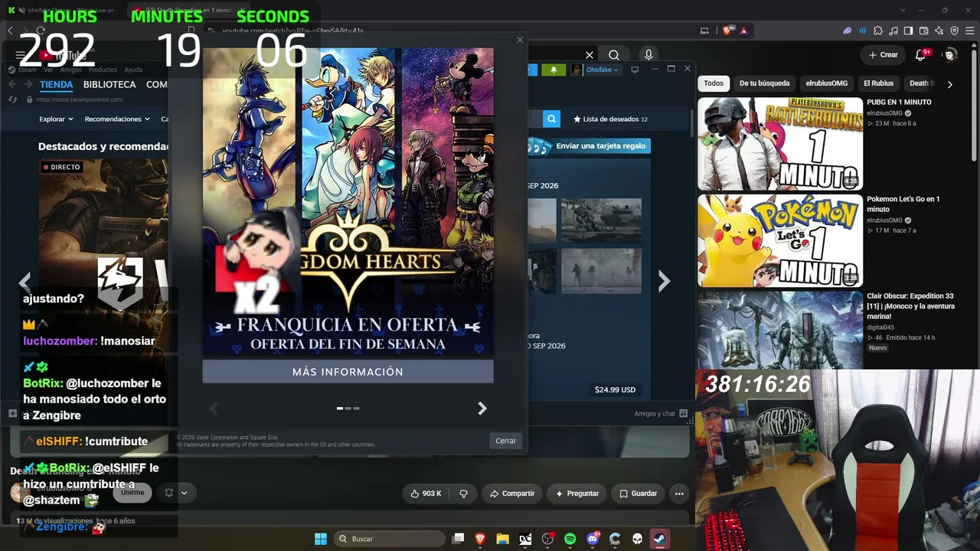
Task: Open the Productos menu in the Steam window
Action: tap(103, 70)
